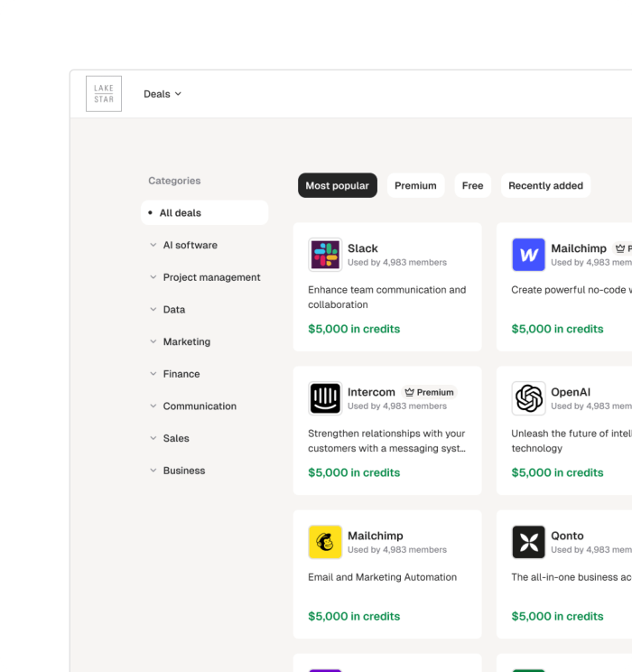Screen dimensions: 632x672
Task: Expand the AI software chevron
Action: click(153, 245)
